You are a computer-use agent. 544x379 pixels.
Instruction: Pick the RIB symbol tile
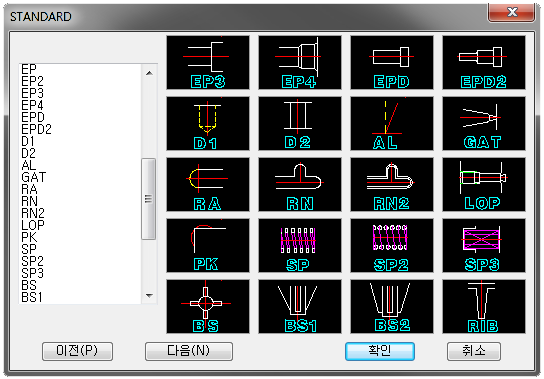pos(484,306)
